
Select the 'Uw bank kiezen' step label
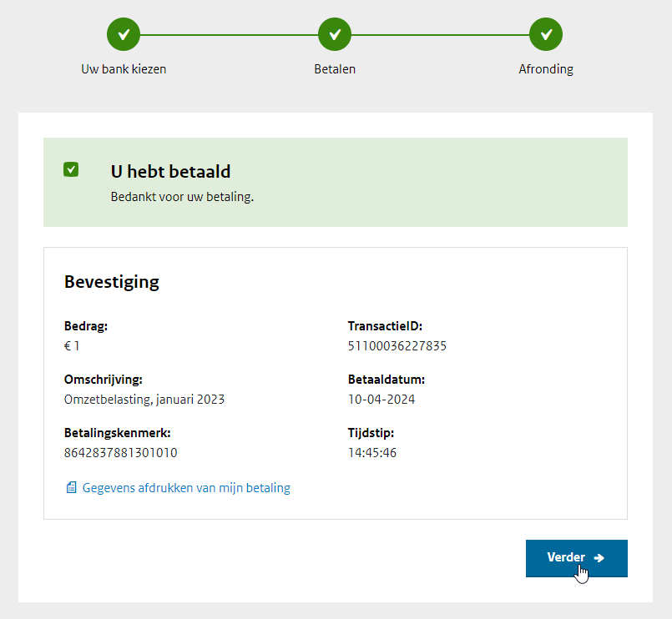124,69
